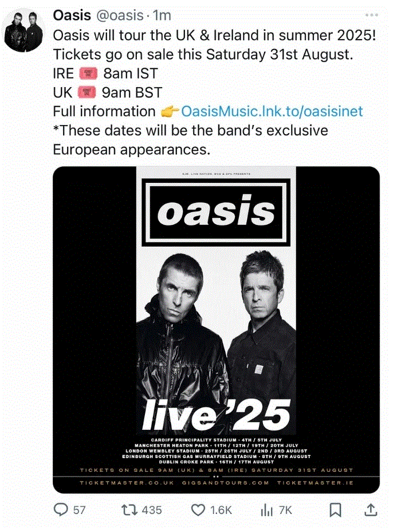This screenshot has height=532, width=397.
Task: Click the 7K views count
Action: coord(285,510)
